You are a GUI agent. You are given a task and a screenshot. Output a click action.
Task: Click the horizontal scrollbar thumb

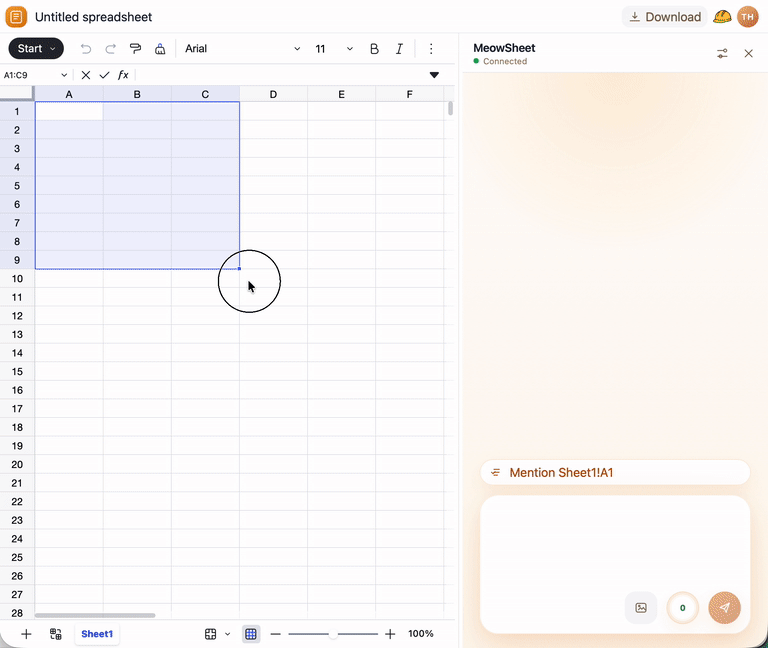pyautogui.click(x=95, y=615)
